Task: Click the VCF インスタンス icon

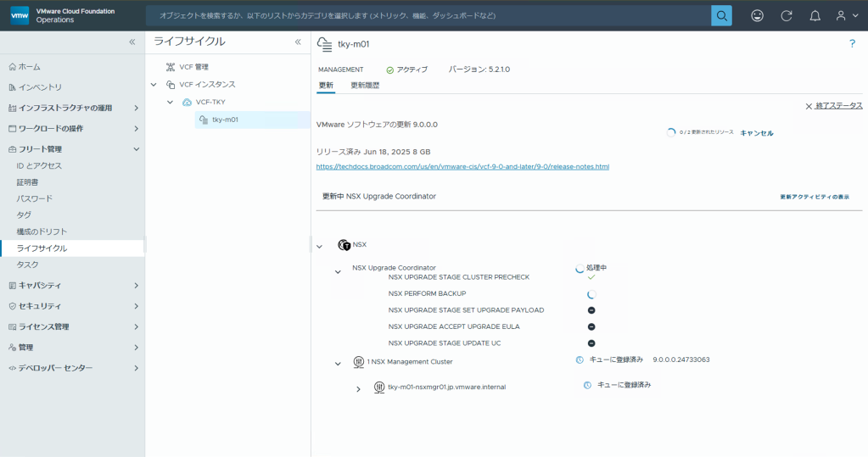Action: [x=171, y=85]
